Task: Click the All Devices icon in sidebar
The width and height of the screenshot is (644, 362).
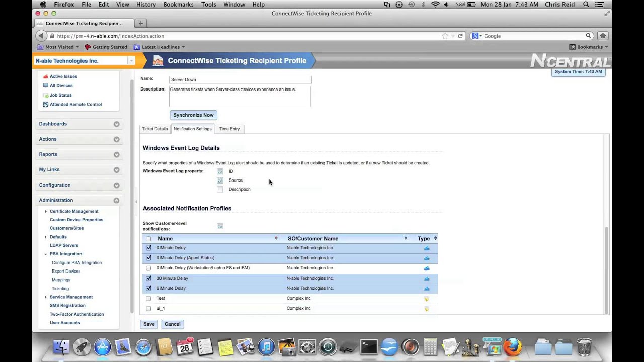Action: pyautogui.click(x=46, y=86)
